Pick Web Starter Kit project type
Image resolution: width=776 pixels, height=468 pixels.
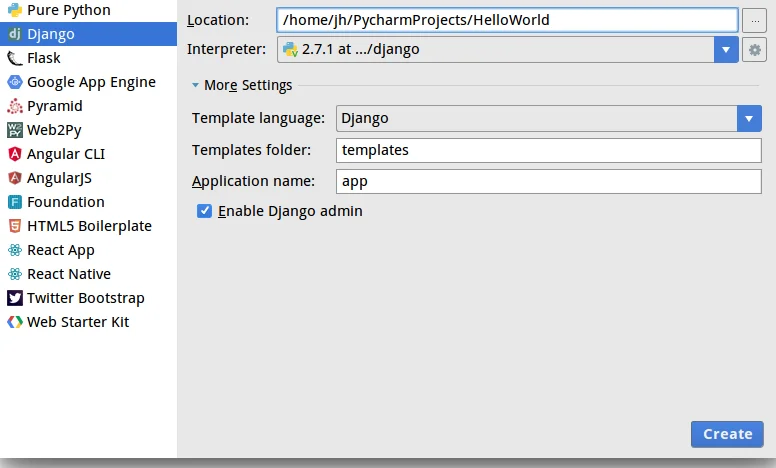[x=89, y=322]
